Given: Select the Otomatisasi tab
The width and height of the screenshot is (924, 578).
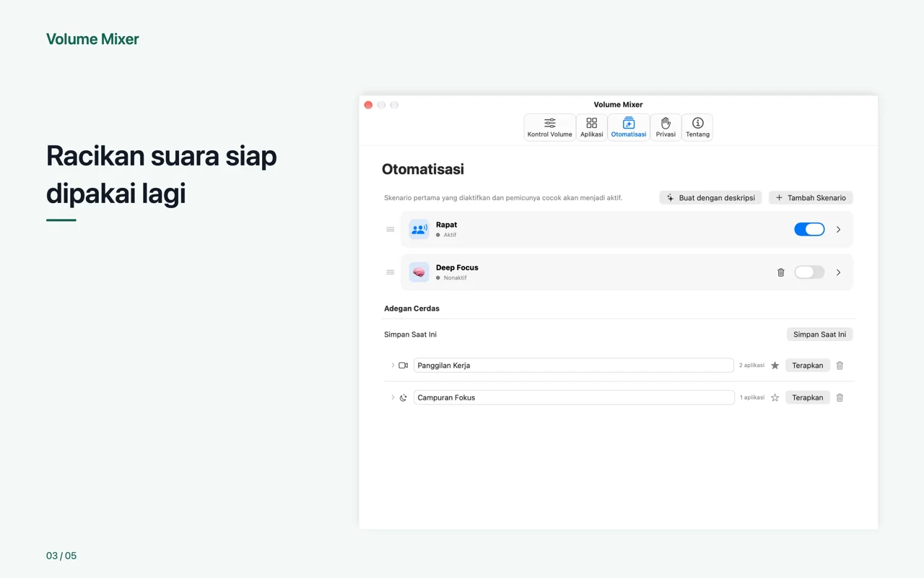Looking at the screenshot, I should (x=628, y=127).
